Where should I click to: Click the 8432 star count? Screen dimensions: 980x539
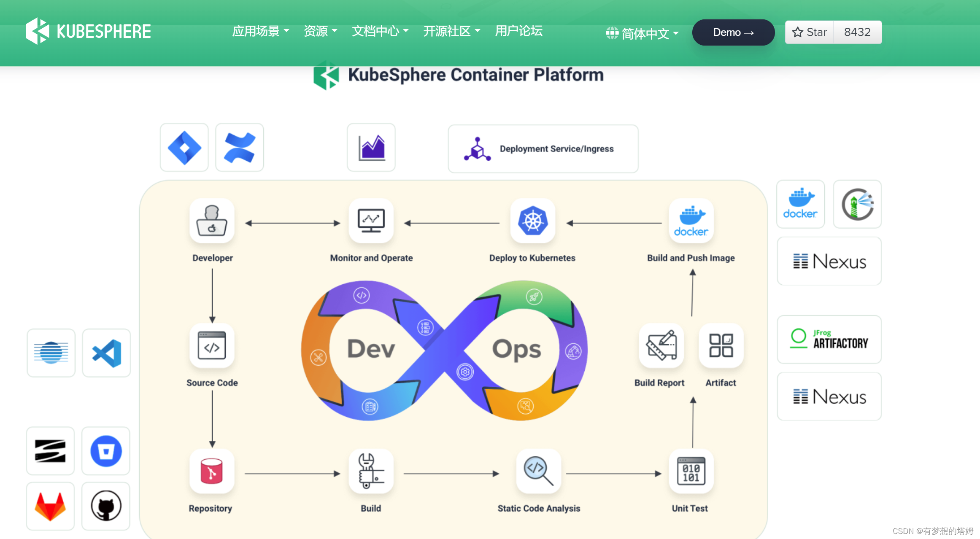(857, 32)
